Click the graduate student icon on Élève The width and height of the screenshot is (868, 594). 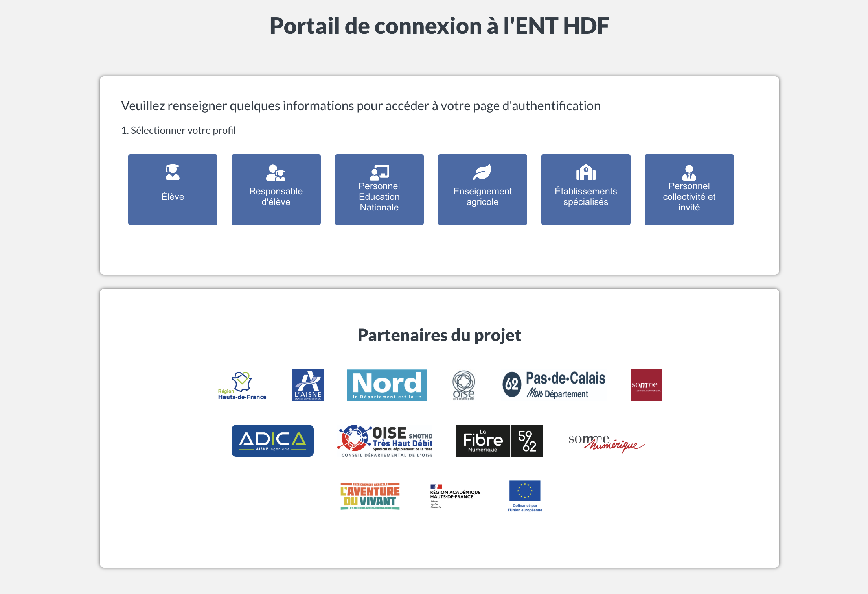(173, 172)
